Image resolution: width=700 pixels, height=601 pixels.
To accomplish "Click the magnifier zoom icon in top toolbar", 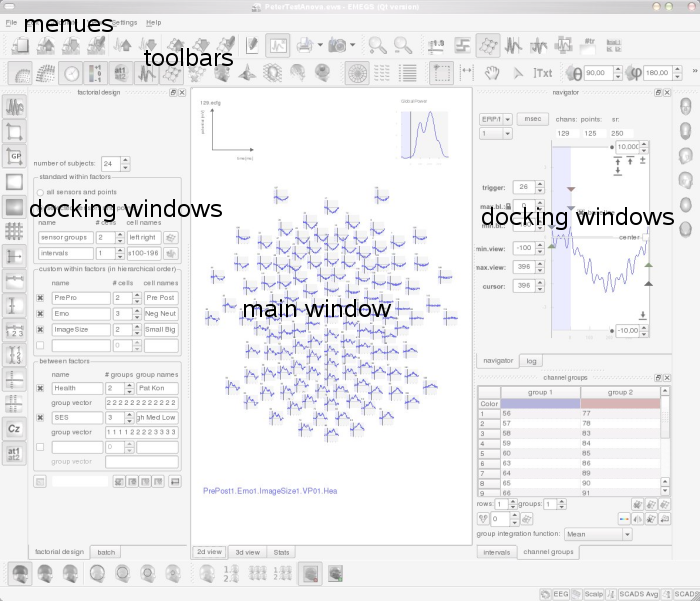I will point(377,45).
